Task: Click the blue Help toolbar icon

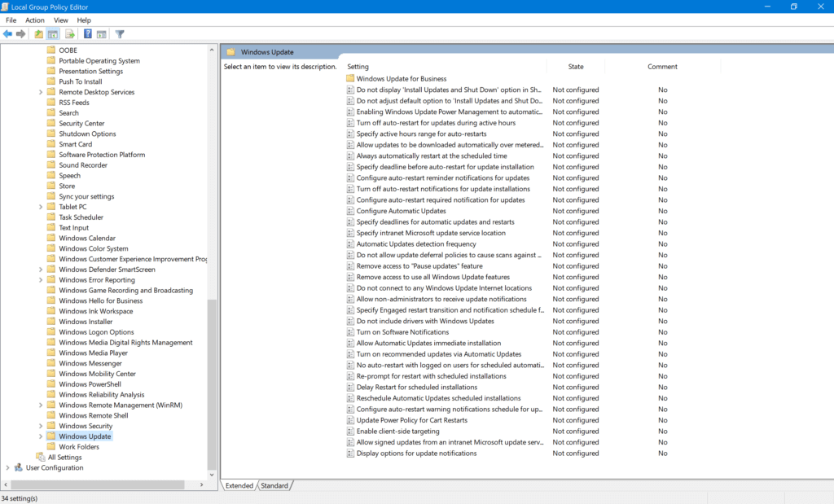Action: click(88, 34)
